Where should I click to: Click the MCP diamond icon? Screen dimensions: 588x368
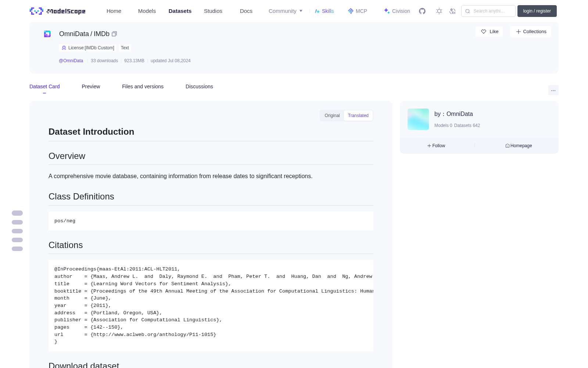(x=351, y=11)
